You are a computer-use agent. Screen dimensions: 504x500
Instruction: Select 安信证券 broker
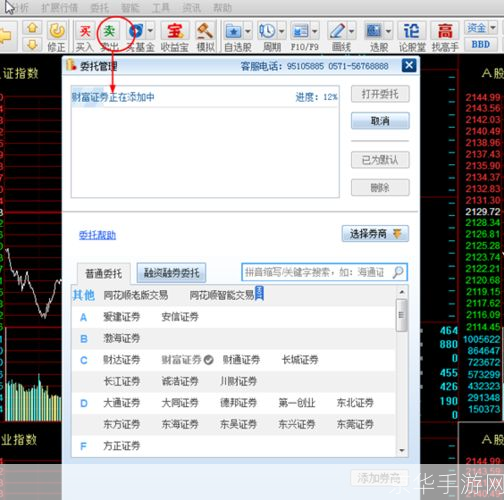pyautogui.click(x=180, y=317)
